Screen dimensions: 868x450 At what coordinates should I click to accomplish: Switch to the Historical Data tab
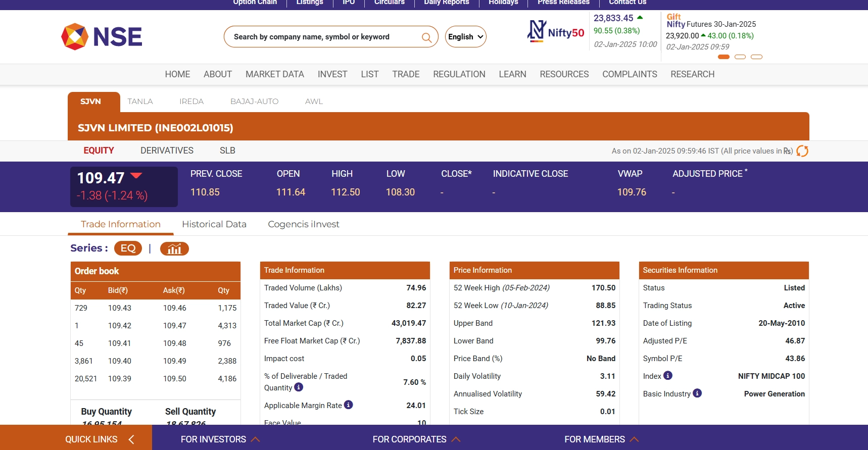click(214, 224)
